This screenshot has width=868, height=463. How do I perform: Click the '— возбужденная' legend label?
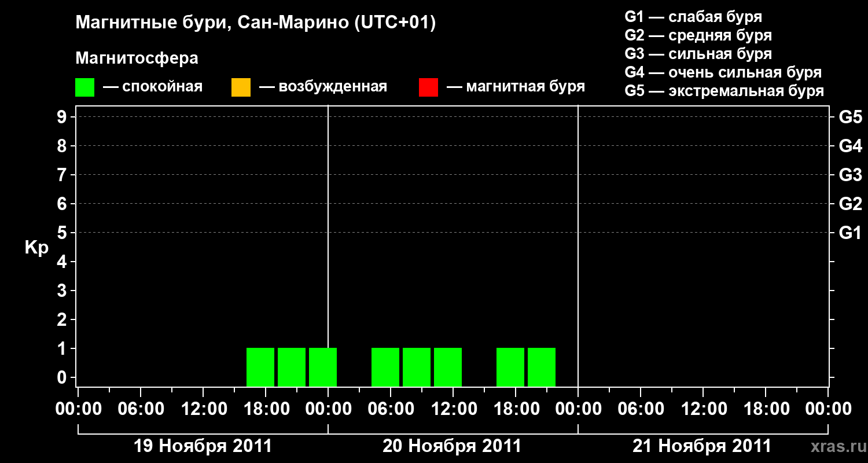pyautogui.click(x=323, y=87)
